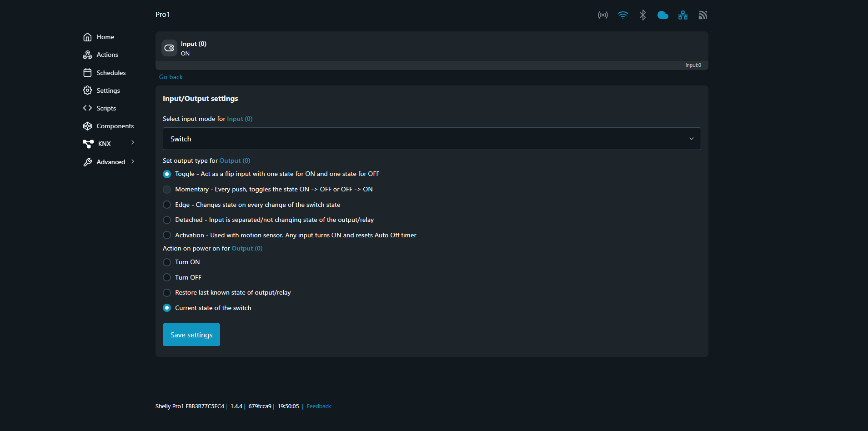Click the Home house icon
868x431 pixels.
click(87, 37)
